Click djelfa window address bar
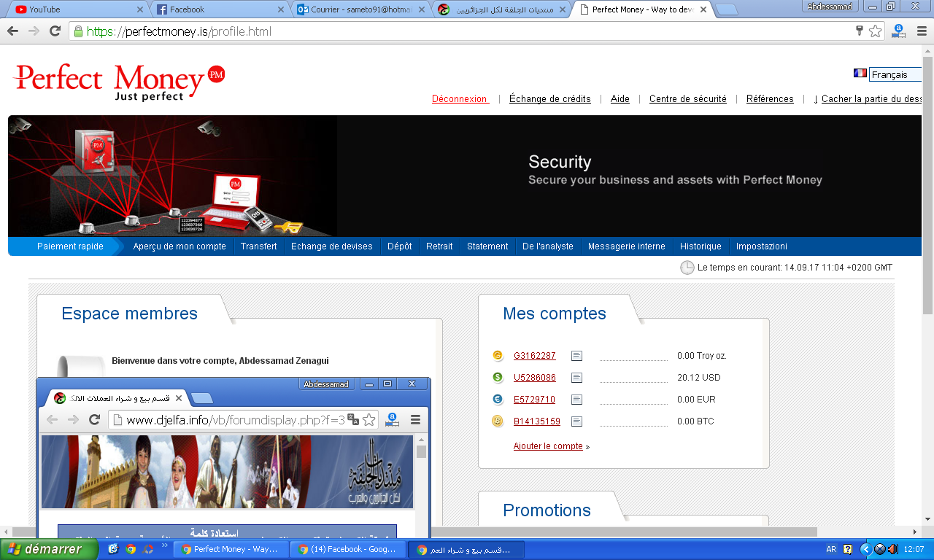This screenshot has width=934, height=560. click(x=236, y=419)
